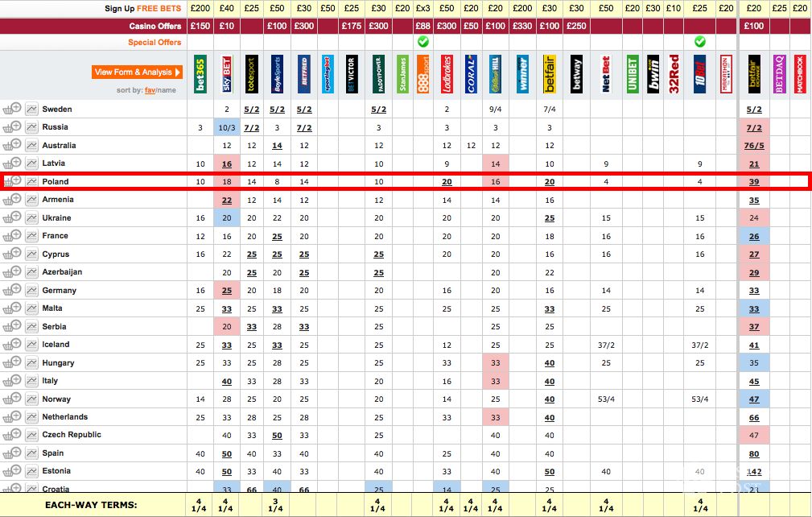Screen dimensions: 812x517
Task: Open the BetVictor bookmaker logo
Action: pos(352,74)
